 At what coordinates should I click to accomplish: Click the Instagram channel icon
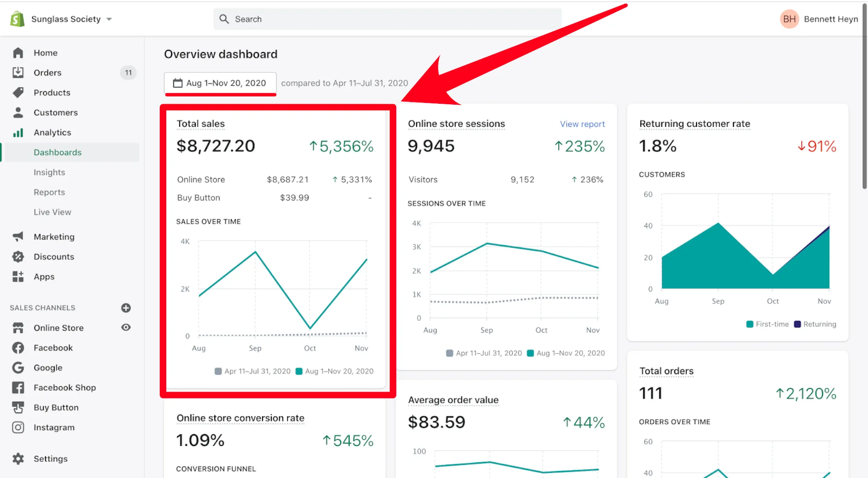click(x=18, y=428)
